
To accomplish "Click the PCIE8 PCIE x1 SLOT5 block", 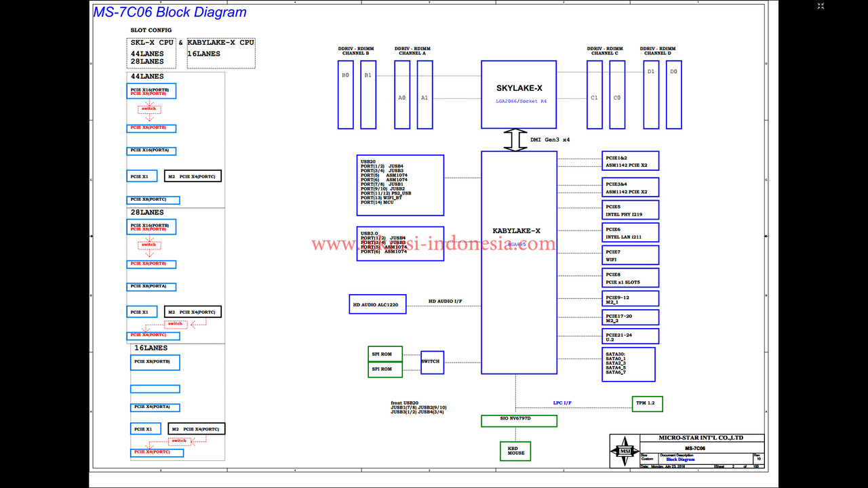I will point(630,278).
